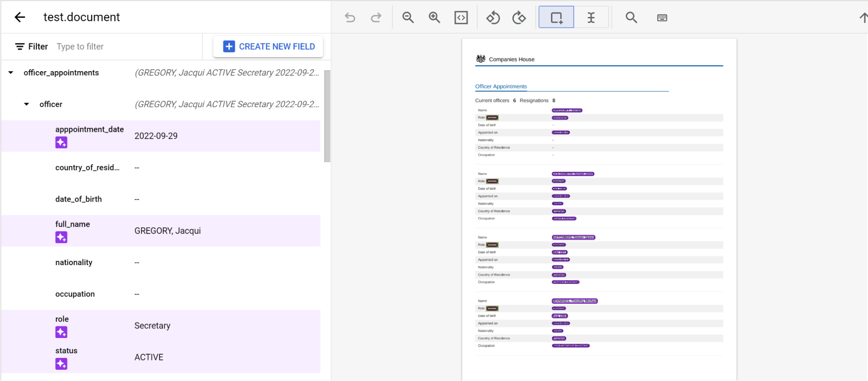Collapse the officer_appointments tree node
The height and width of the screenshot is (381, 868).
[11, 73]
